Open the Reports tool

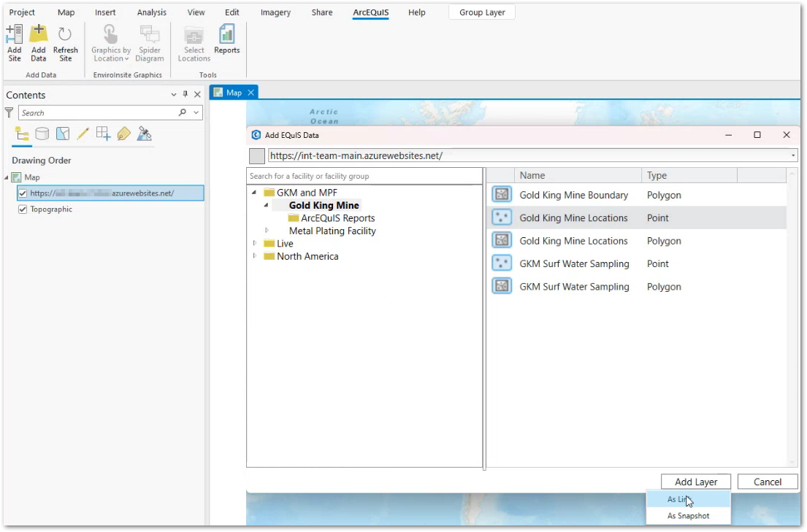(227, 39)
